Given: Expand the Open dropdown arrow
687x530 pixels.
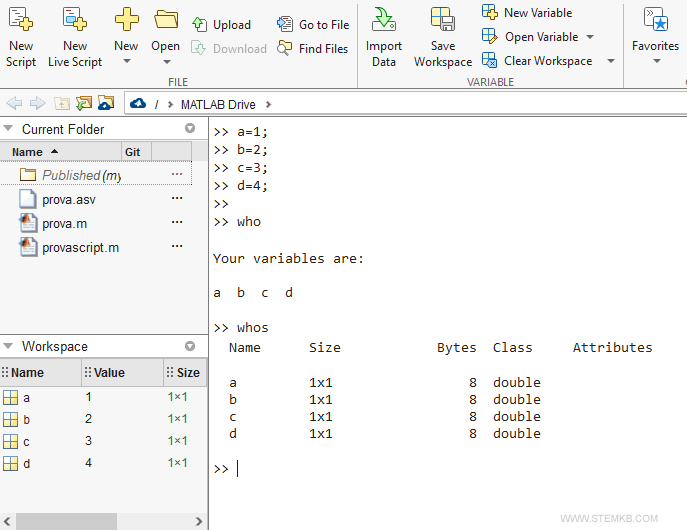Looking at the screenshot, I should (166, 62).
